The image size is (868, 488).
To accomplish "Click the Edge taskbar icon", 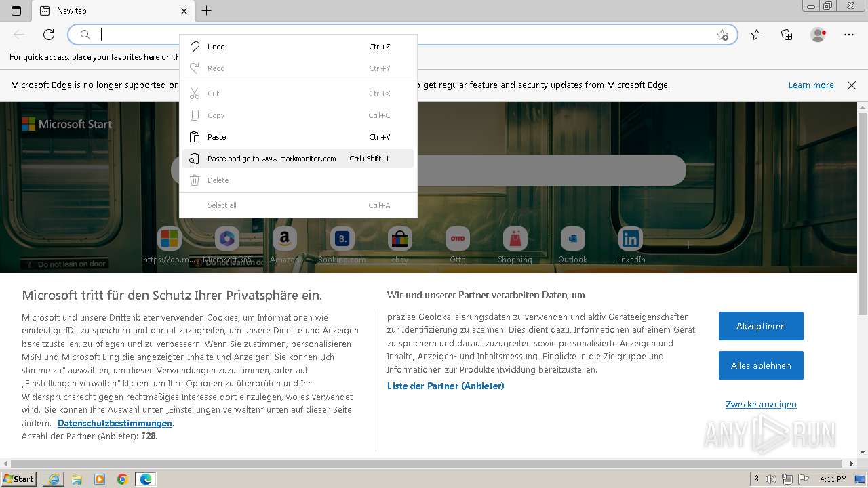I will pyautogui.click(x=146, y=479).
